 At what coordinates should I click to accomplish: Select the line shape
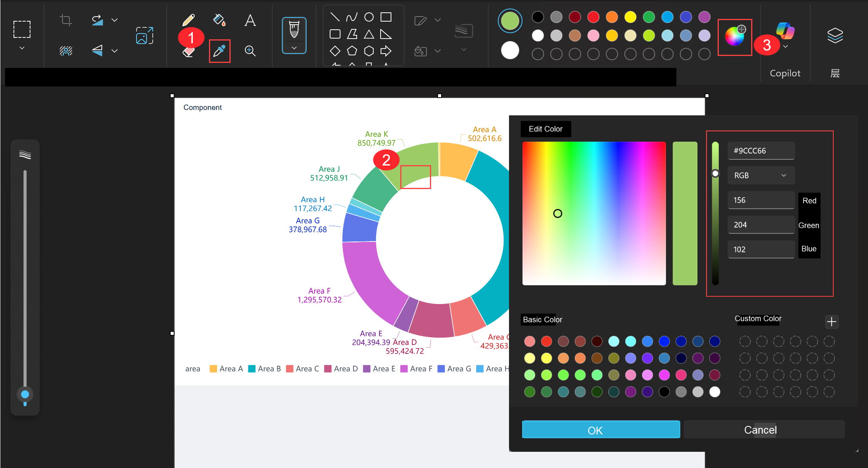(335, 17)
